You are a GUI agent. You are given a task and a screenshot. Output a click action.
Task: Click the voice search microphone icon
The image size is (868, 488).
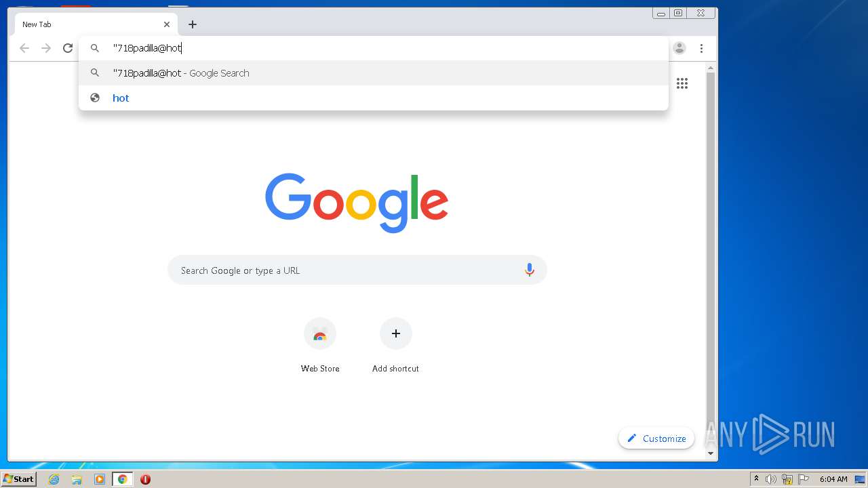click(530, 270)
